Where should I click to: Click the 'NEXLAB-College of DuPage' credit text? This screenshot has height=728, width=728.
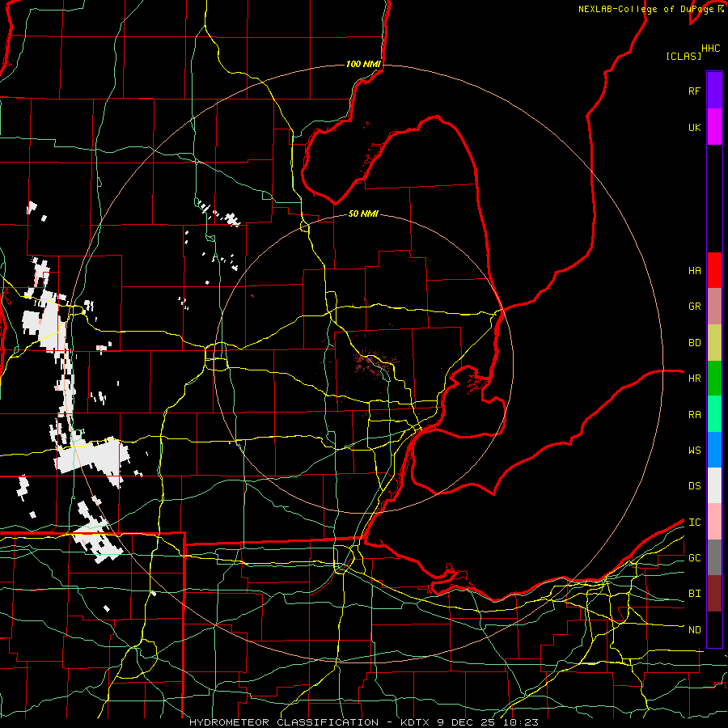tap(647, 9)
